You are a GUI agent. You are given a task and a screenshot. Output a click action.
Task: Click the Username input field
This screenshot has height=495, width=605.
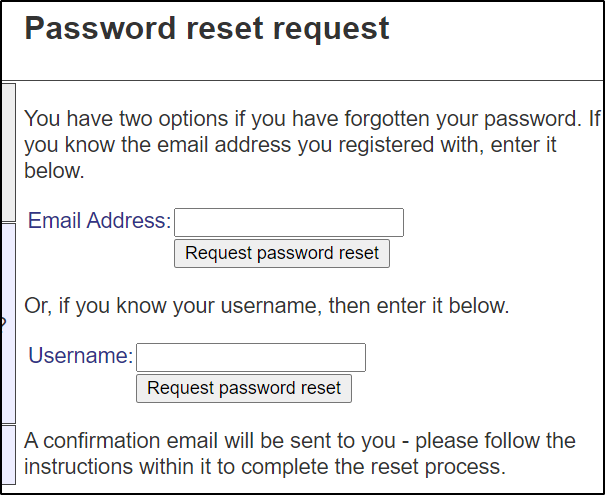tap(250, 357)
